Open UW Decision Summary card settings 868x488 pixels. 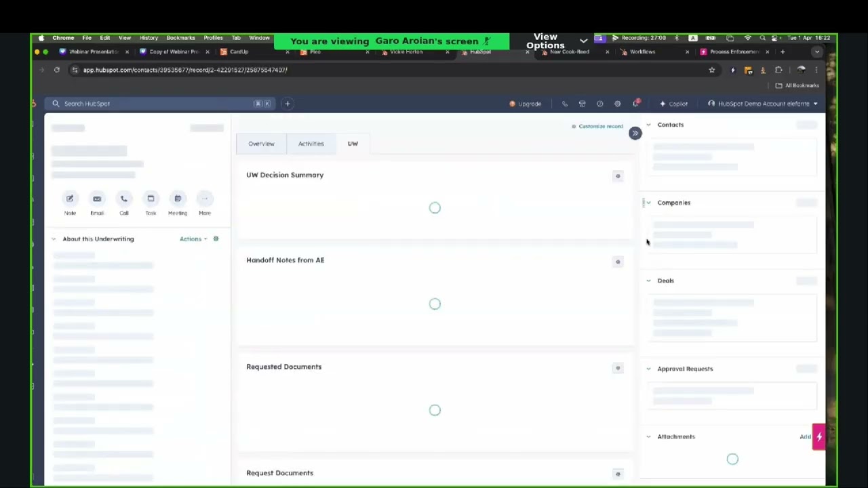pyautogui.click(x=618, y=176)
